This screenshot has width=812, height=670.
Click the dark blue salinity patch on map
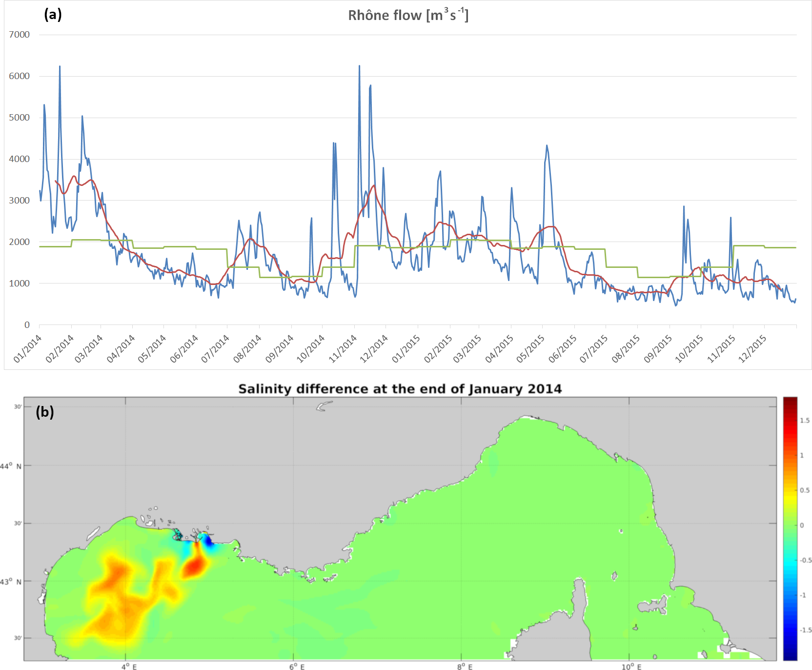209,541
